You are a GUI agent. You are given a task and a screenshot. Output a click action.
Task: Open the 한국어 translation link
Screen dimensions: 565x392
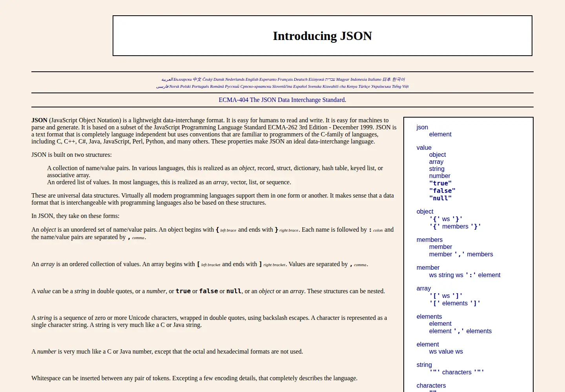[399, 79]
